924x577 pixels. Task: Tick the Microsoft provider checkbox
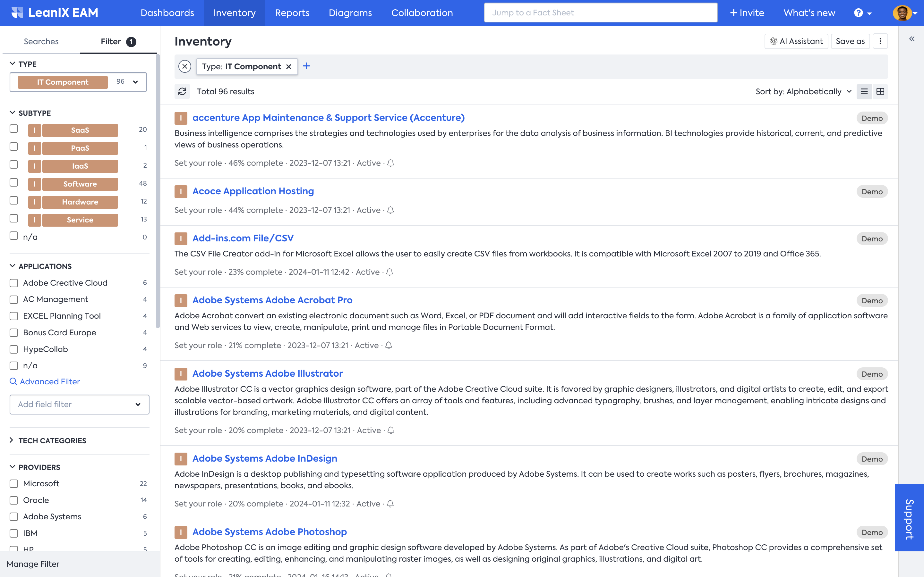click(x=14, y=483)
